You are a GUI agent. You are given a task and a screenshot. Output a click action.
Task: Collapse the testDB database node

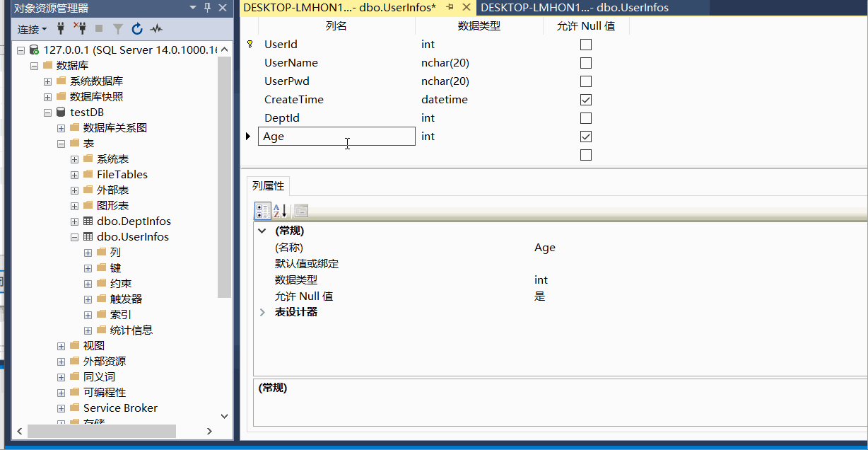click(47, 112)
